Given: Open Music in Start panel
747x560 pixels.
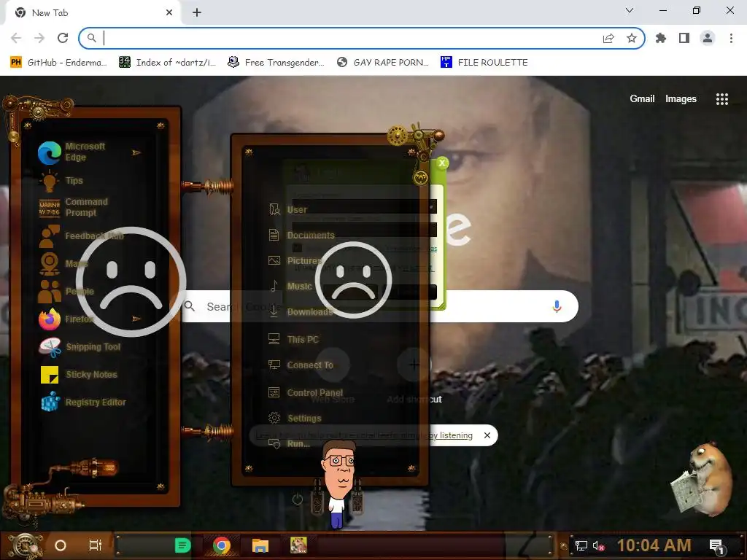Looking at the screenshot, I should click(x=290, y=286).
